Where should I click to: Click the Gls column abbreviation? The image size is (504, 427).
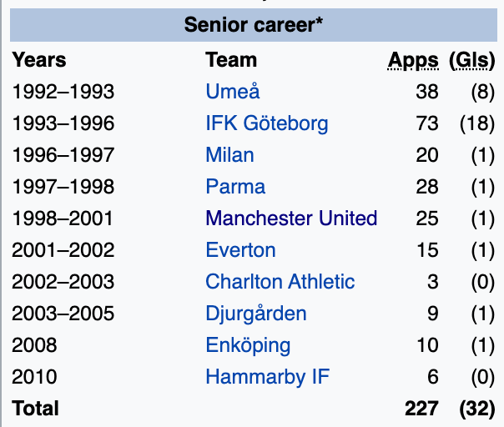[474, 60]
